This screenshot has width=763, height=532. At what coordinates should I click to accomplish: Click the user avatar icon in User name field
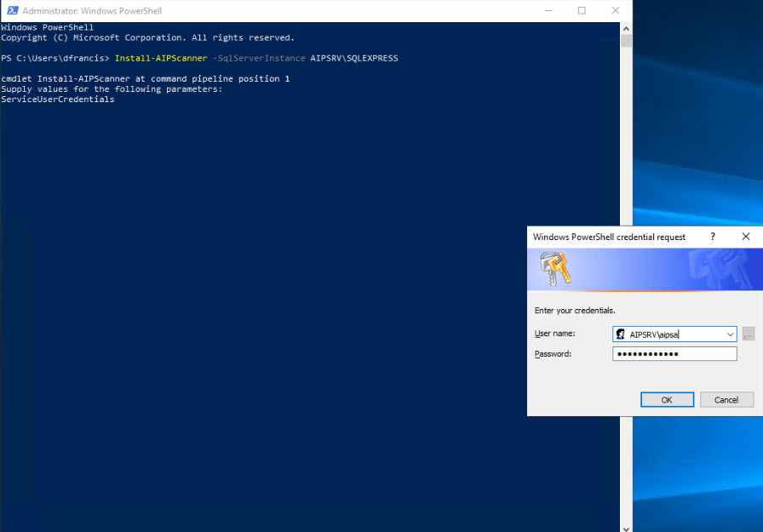coord(621,334)
